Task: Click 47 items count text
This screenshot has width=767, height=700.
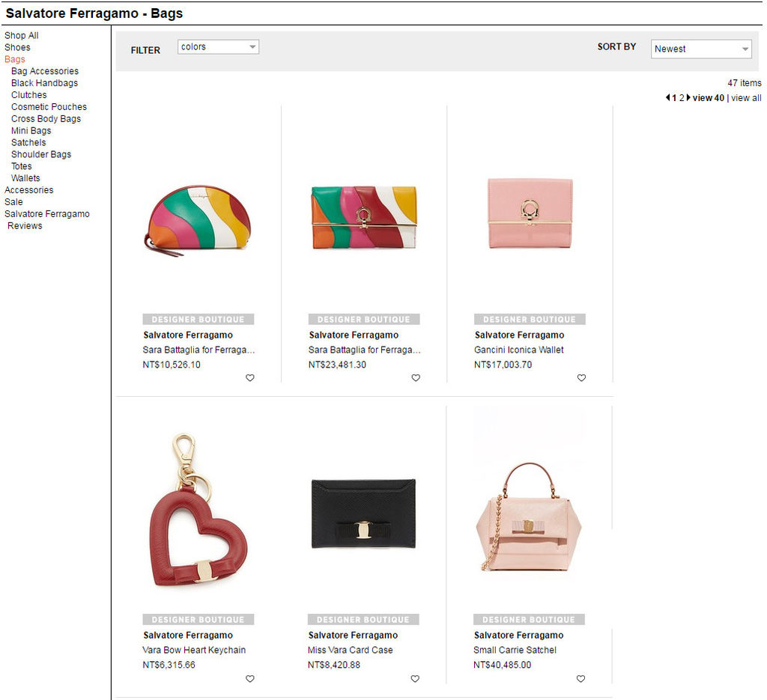Action: [x=744, y=83]
